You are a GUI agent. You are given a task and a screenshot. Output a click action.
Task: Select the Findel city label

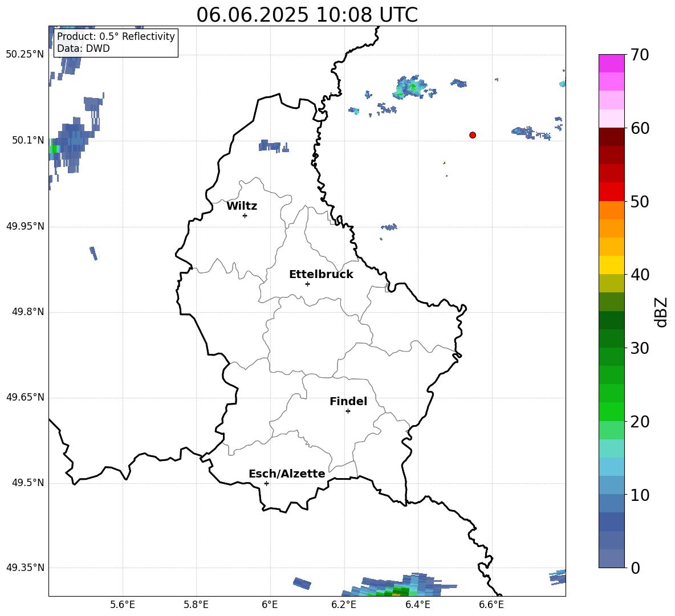coord(348,401)
